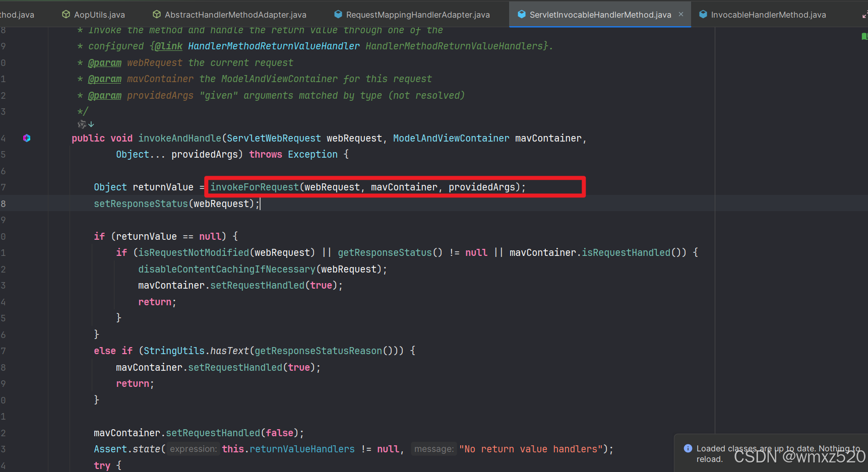Click the notification text about loaded classes
Screen dimensions: 868x472
[x=778, y=454]
